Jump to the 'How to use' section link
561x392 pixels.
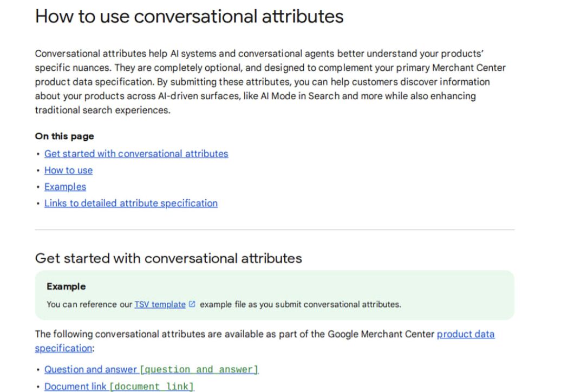click(x=68, y=170)
